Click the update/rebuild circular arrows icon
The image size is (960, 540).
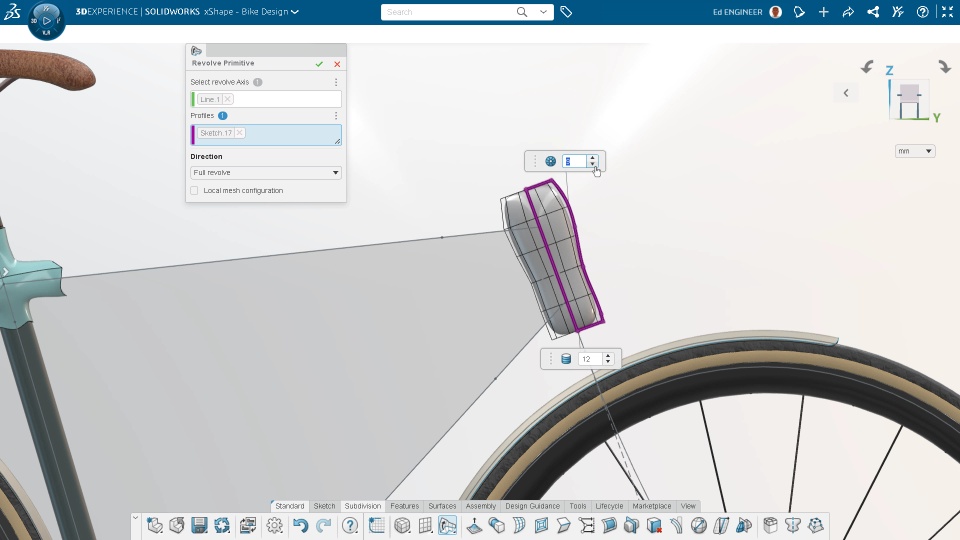tap(222, 525)
